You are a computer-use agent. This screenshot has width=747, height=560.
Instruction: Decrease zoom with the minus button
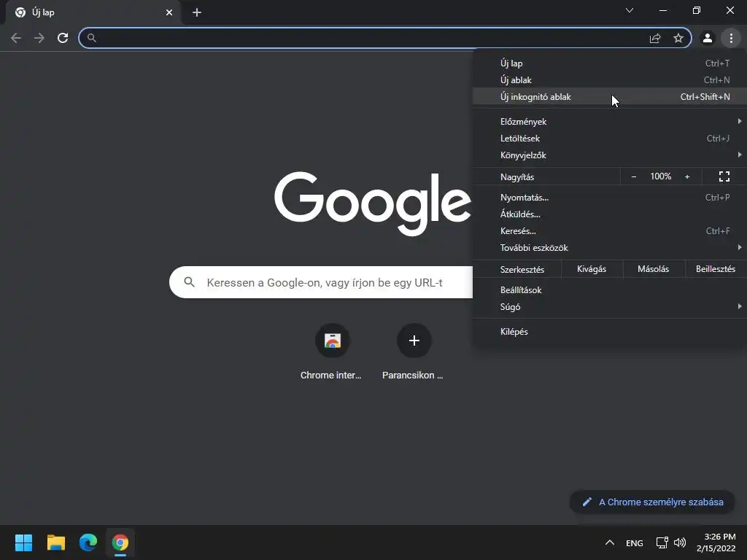[634, 176]
